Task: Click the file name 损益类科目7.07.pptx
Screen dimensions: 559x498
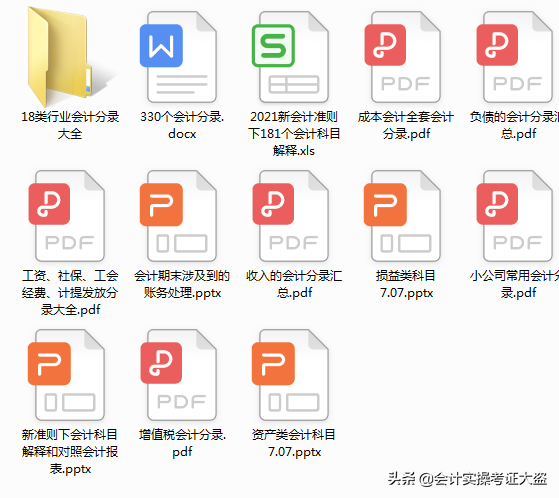Action: point(406,284)
